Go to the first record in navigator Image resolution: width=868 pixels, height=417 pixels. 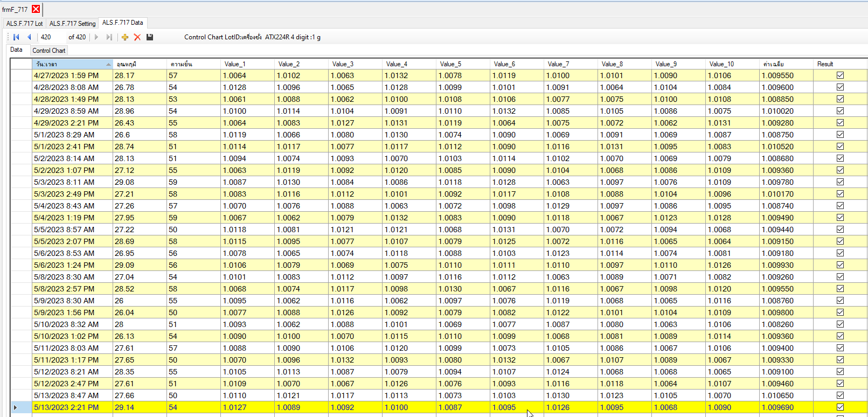(x=16, y=37)
